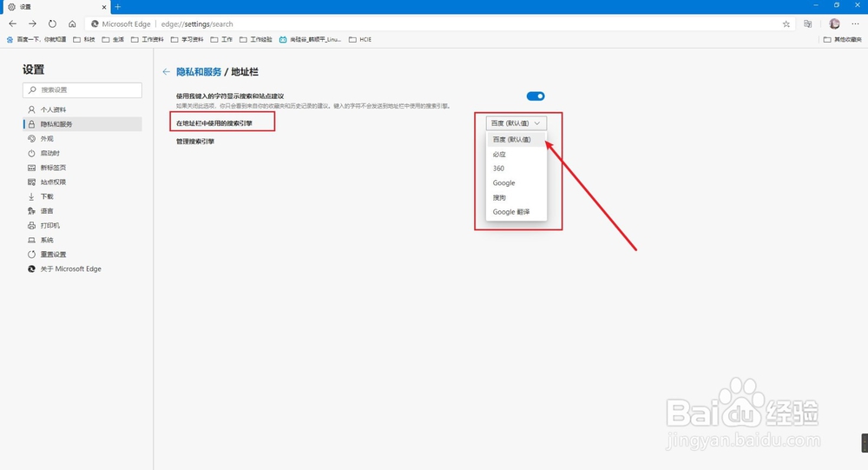Image resolution: width=868 pixels, height=470 pixels.
Task: Collapse the 百度 (默认值) search engine dropdown
Action: coord(516,123)
